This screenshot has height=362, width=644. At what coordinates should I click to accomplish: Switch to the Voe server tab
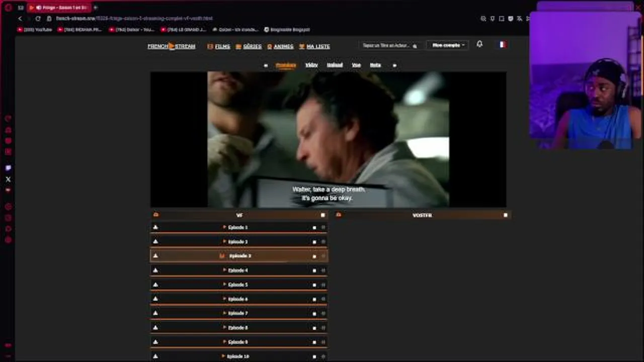(x=356, y=65)
